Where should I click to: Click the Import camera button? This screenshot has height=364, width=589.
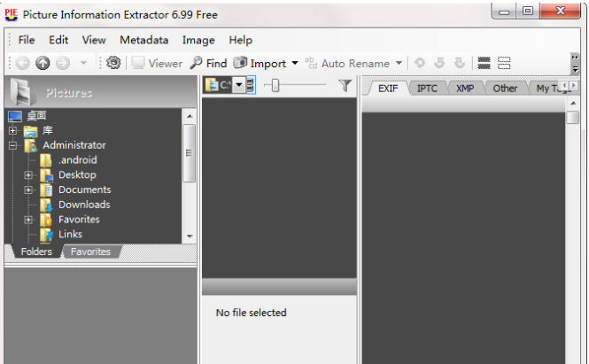tap(260, 63)
